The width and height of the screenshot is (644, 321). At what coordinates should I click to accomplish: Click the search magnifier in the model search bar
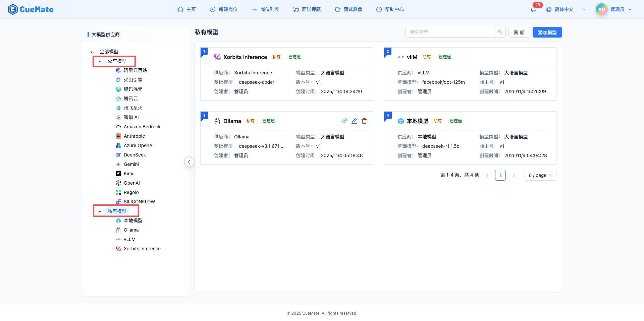[500, 32]
